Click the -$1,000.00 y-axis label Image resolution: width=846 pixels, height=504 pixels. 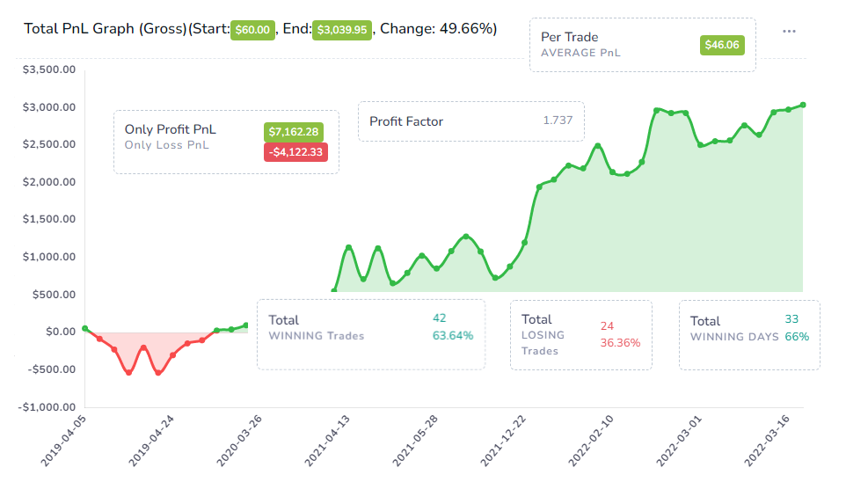(x=45, y=407)
